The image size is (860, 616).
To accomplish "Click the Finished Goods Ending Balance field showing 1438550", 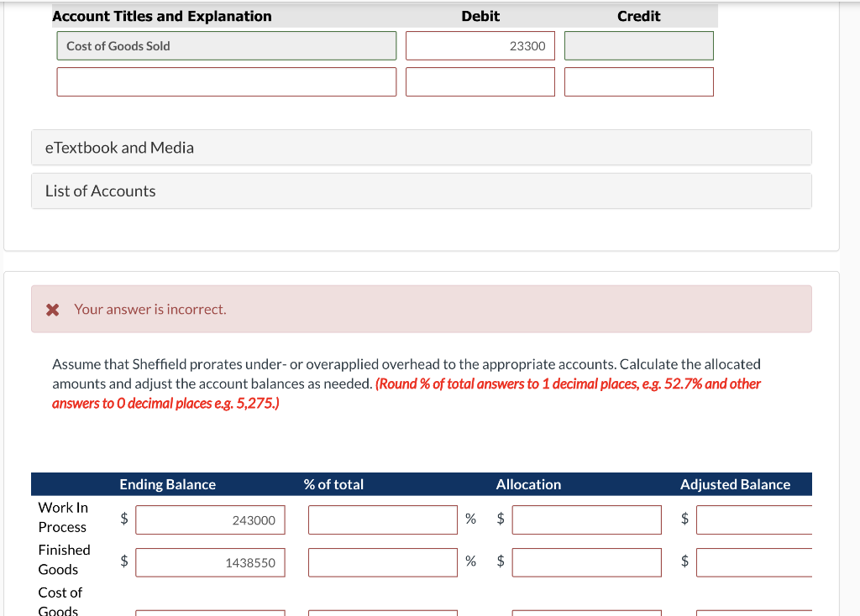I will [x=209, y=562].
